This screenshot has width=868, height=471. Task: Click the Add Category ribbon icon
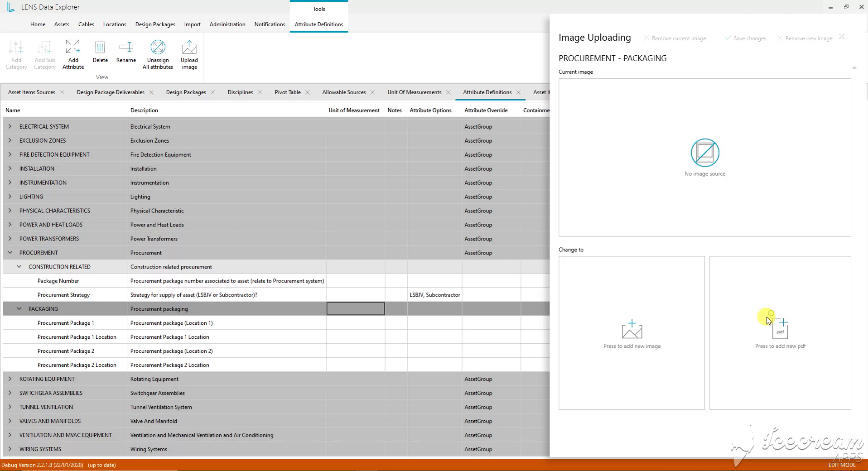(x=16, y=47)
